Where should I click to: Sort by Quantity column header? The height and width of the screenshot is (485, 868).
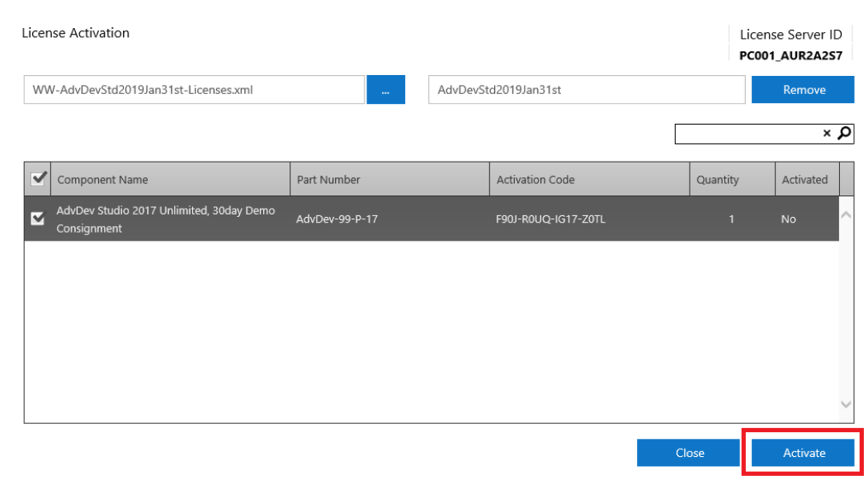pyautogui.click(x=733, y=179)
